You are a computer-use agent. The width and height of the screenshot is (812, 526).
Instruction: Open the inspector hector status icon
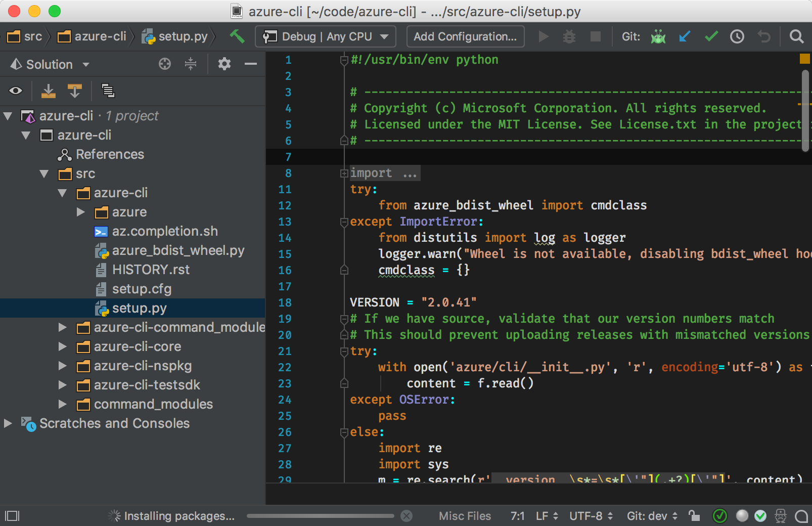pos(781,516)
